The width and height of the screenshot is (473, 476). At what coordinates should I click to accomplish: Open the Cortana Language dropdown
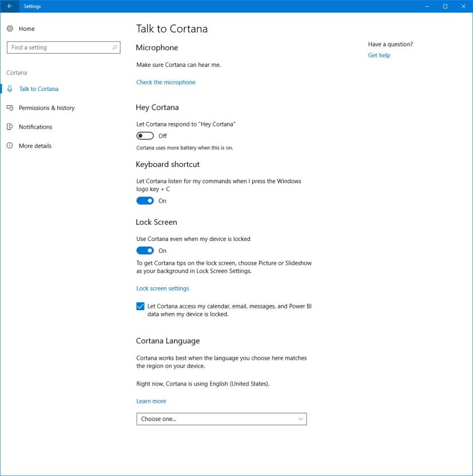coord(221,418)
